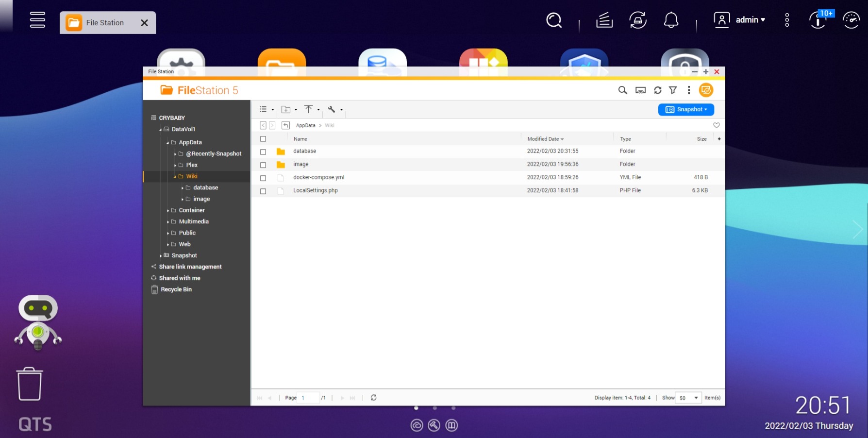Open the remote mount icon
Screen dimensions: 868x438
coord(640,90)
